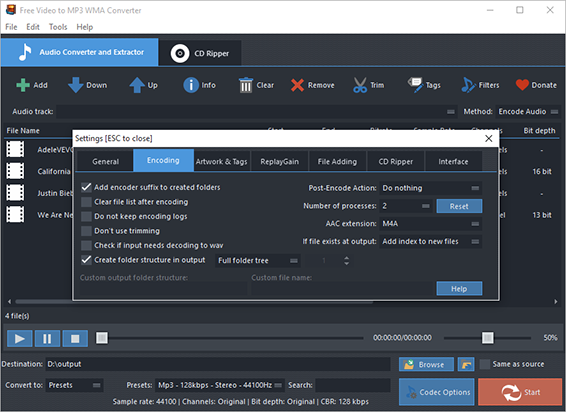This screenshot has width=566, height=412.
Task: Click the Donate heart icon
Action: click(x=522, y=85)
